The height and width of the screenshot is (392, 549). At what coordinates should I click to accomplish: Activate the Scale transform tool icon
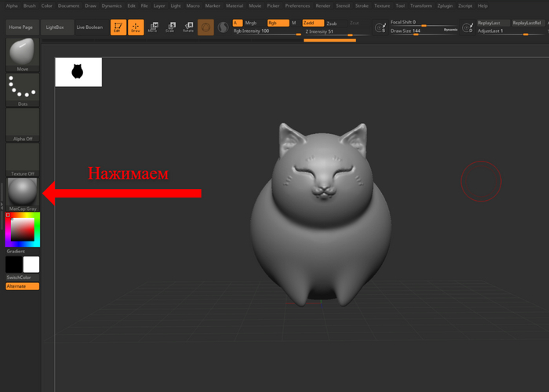pos(170,27)
